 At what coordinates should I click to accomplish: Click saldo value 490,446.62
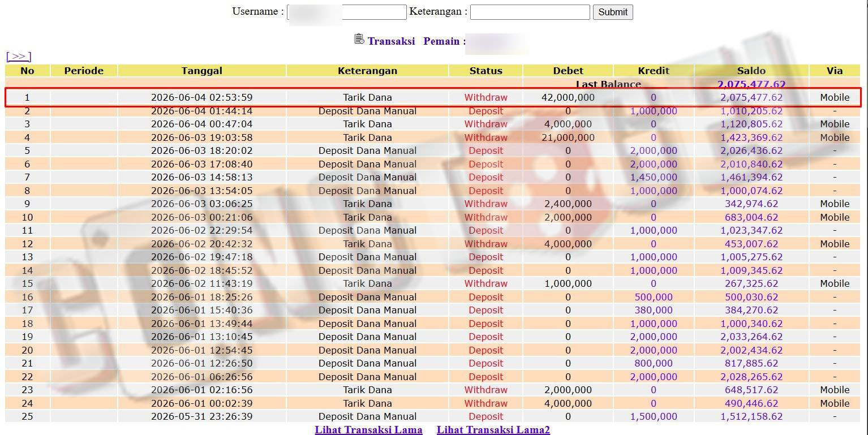[x=751, y=403]
